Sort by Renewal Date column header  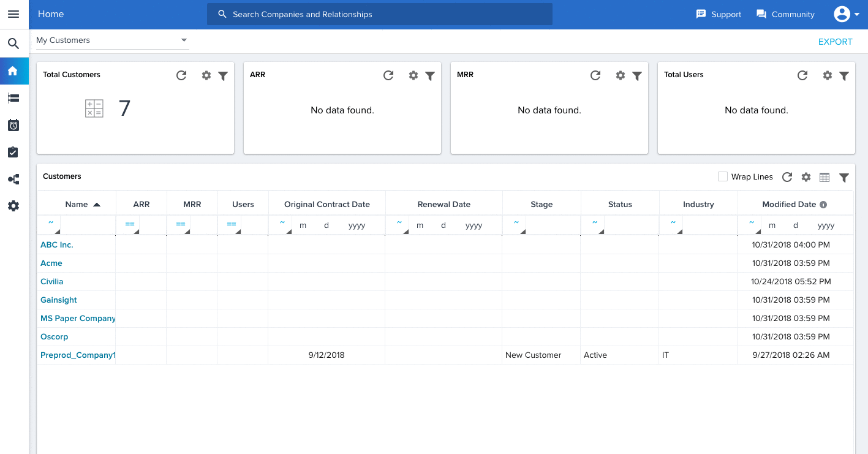443,205
